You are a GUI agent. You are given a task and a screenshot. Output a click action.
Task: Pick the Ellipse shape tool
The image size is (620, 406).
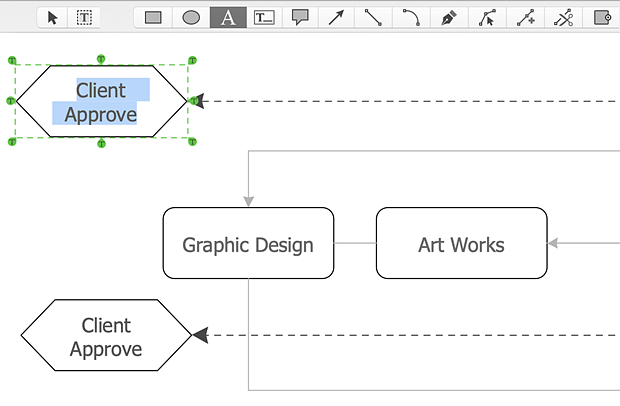(x=190, y=17)
